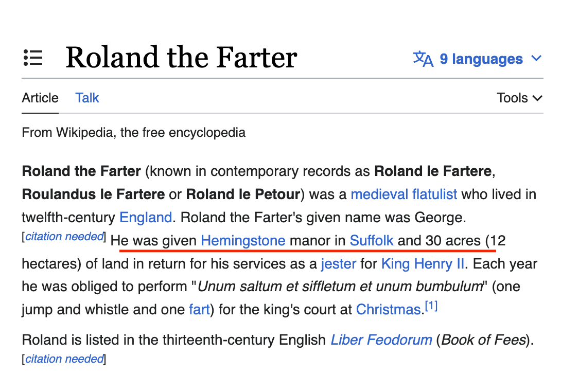The height and width of the screenshot is (392, 561).
Task: Open the first citation needed link
Action: 64,236
